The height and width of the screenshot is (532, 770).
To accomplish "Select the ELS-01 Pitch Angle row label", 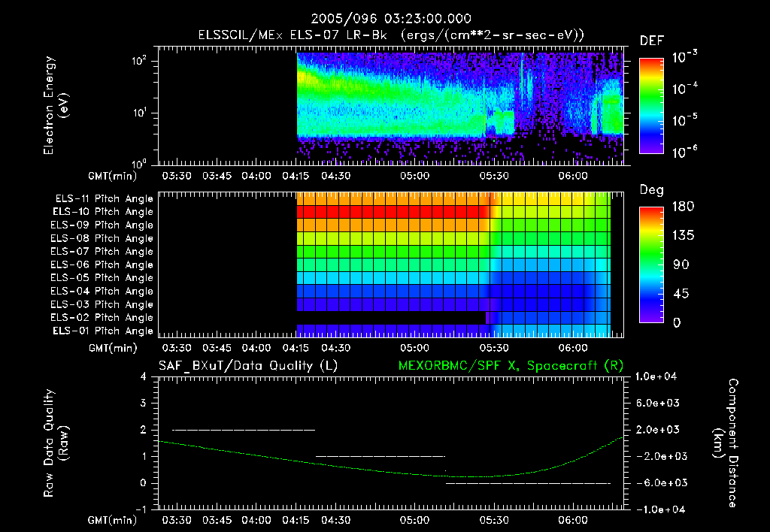I will 103,331.
